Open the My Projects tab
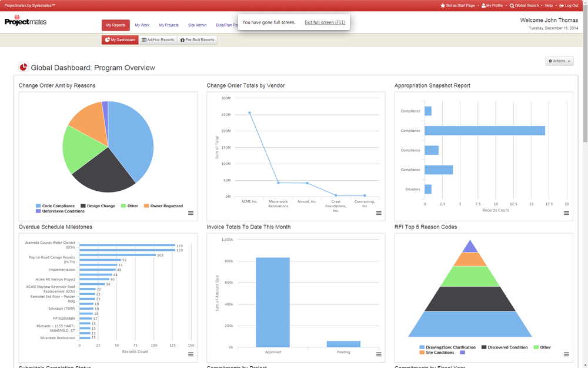 point(169,25)
